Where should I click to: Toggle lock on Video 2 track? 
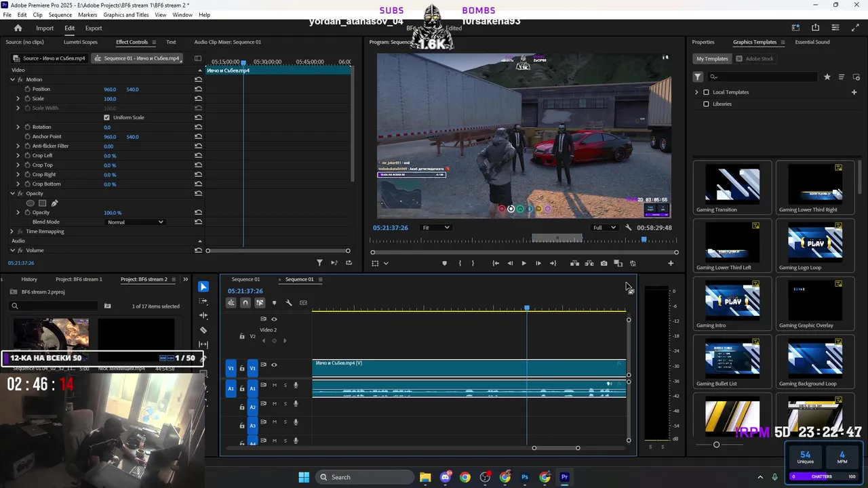point(242,336)
